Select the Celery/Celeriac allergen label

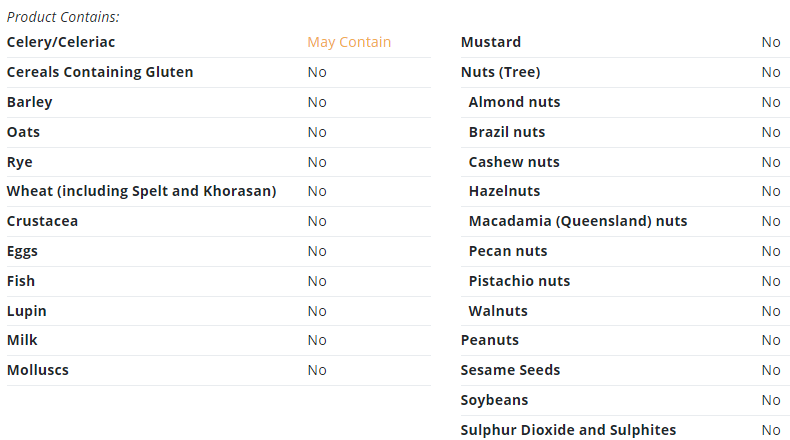61,42
